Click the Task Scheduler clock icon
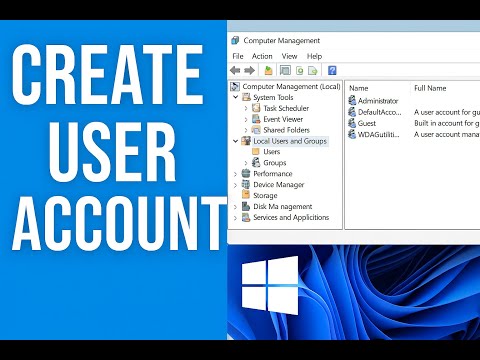The image size is (480, 360). click(x=256, y=108)
